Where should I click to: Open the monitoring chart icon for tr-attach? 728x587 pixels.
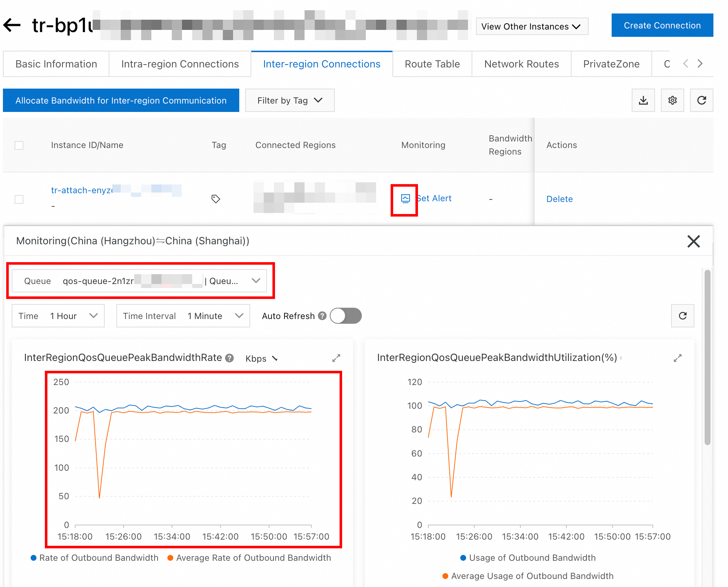(405, 199)
